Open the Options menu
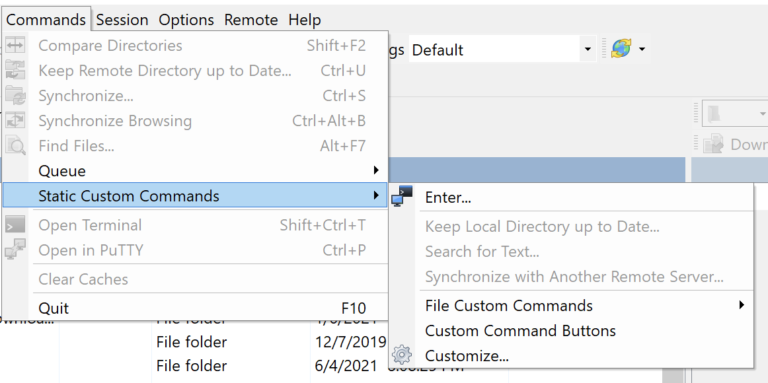768x383 pixels. coord(186,20)
